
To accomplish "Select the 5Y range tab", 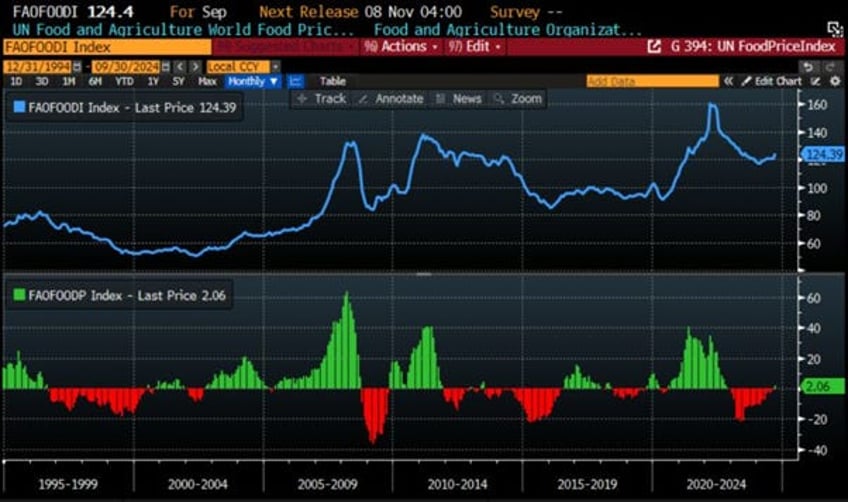I will (x=178, y=82).
